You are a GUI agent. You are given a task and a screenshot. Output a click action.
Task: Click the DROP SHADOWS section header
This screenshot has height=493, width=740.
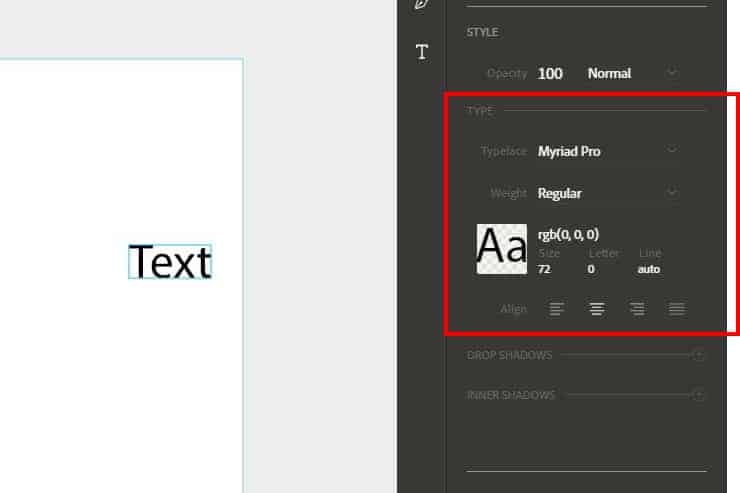click(x=509, y=355)
